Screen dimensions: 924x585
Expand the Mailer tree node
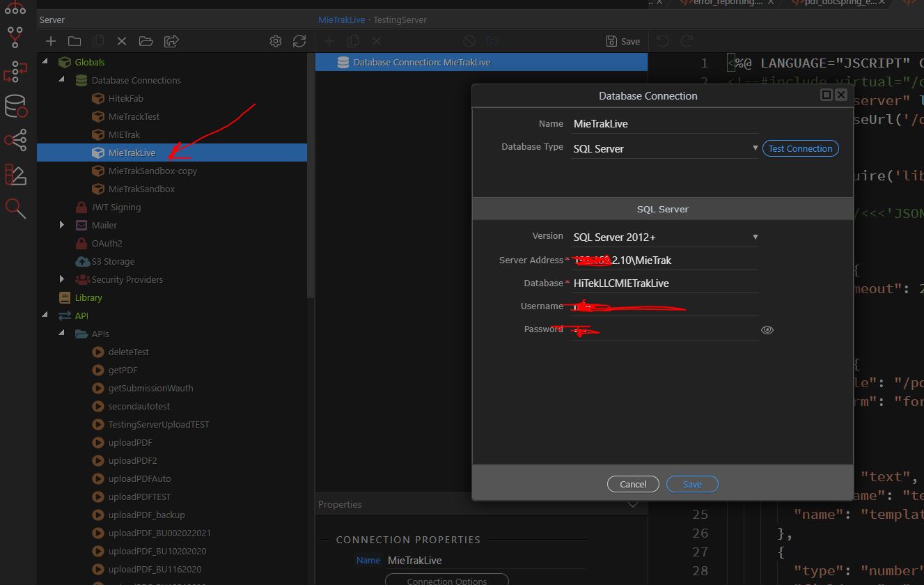62,225
